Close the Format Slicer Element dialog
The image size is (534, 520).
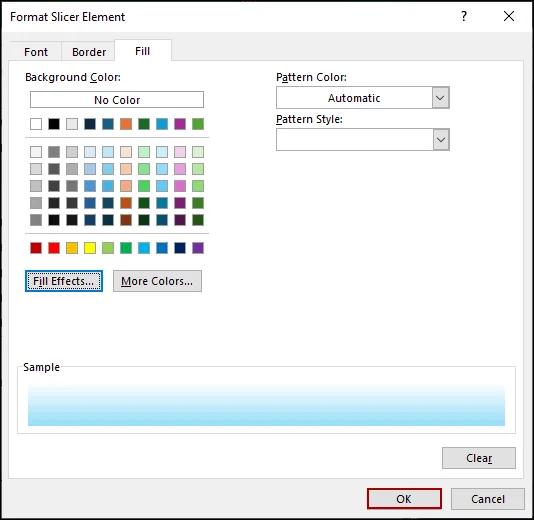(x=509, y=16)
